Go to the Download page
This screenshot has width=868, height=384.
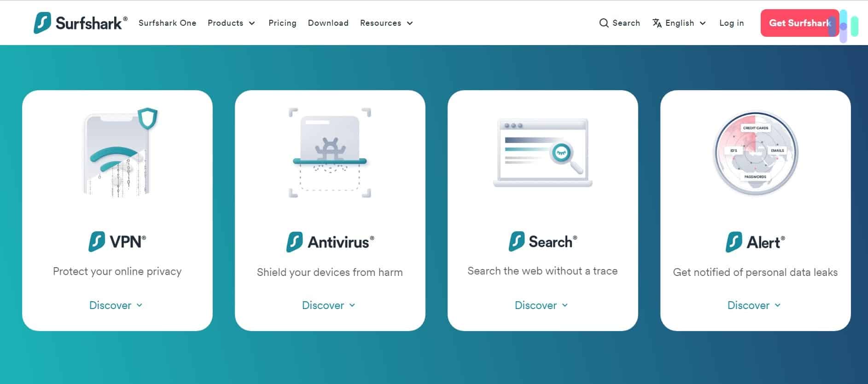tap(328, 23)
